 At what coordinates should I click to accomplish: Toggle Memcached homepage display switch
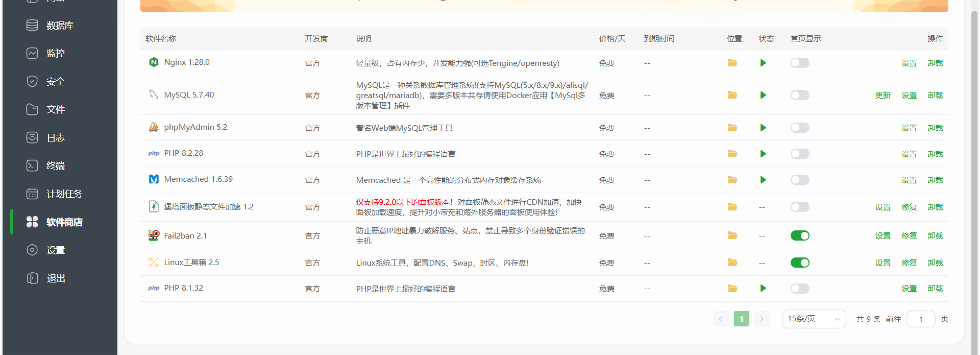[x=800, y=180]
